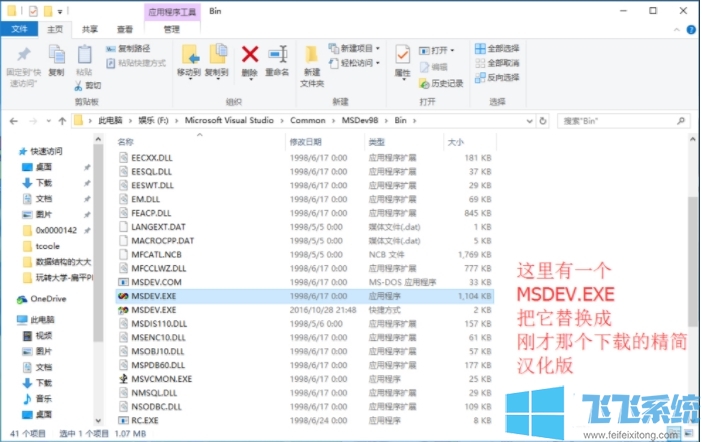Open New item (新建项目) dropdown

(x=354, y=48)
